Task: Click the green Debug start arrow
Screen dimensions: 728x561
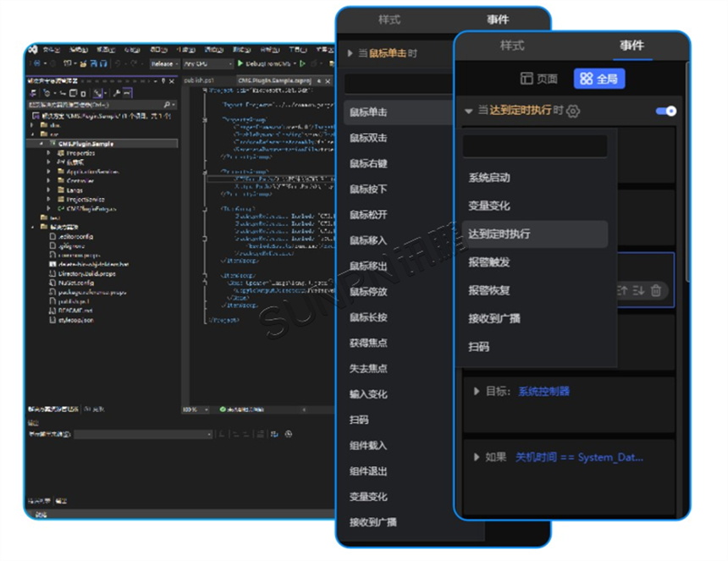Action: coord(240,63)
